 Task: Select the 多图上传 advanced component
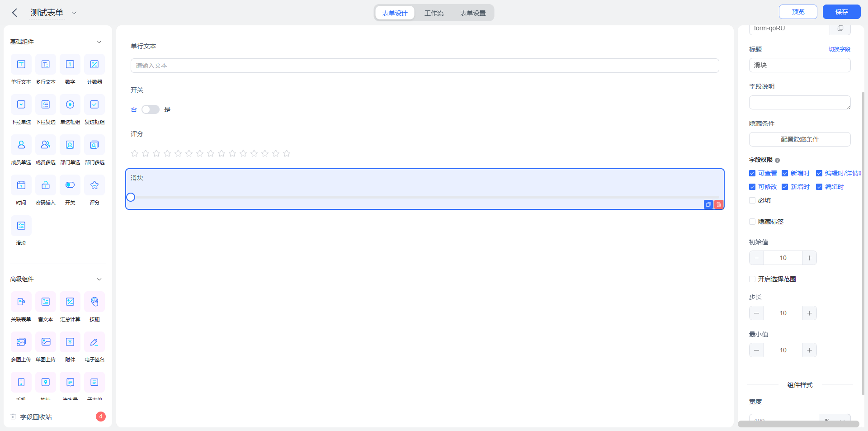point(21,342)
